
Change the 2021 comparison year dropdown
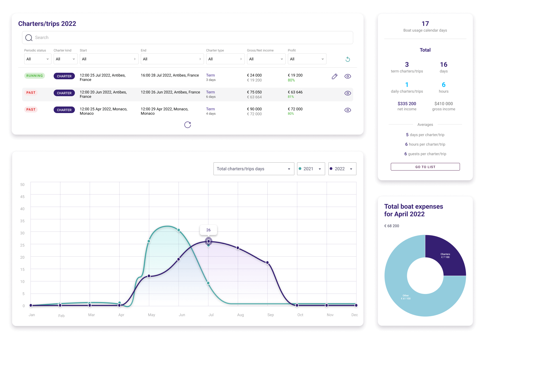coord(311,169)
